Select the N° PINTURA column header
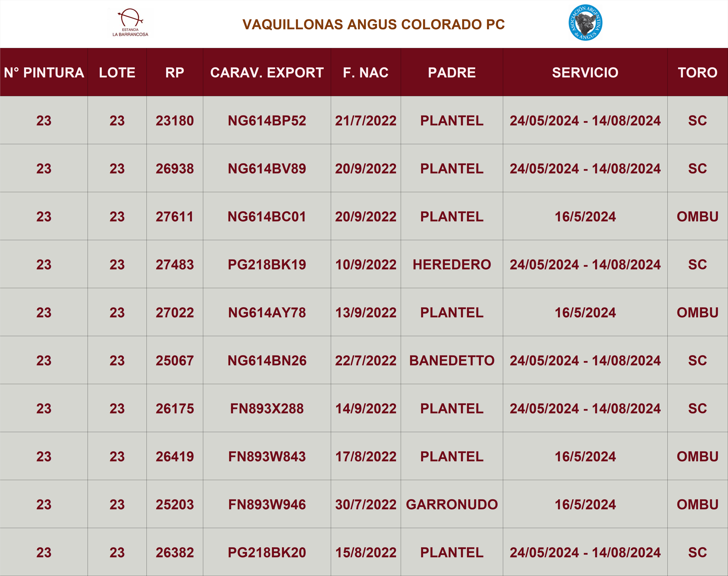 coord(44,72)
